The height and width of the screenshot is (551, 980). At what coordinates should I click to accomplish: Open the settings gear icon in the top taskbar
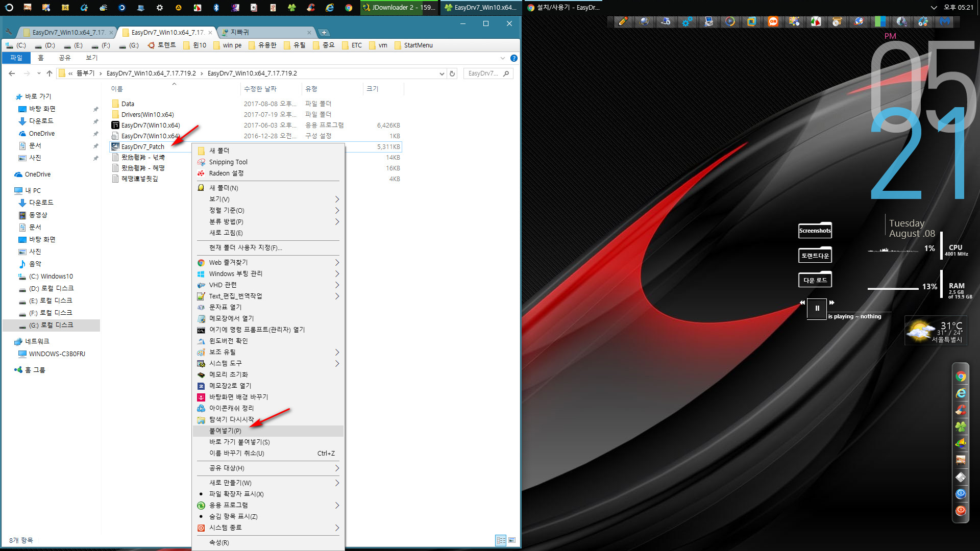click(x=160, y=8)
